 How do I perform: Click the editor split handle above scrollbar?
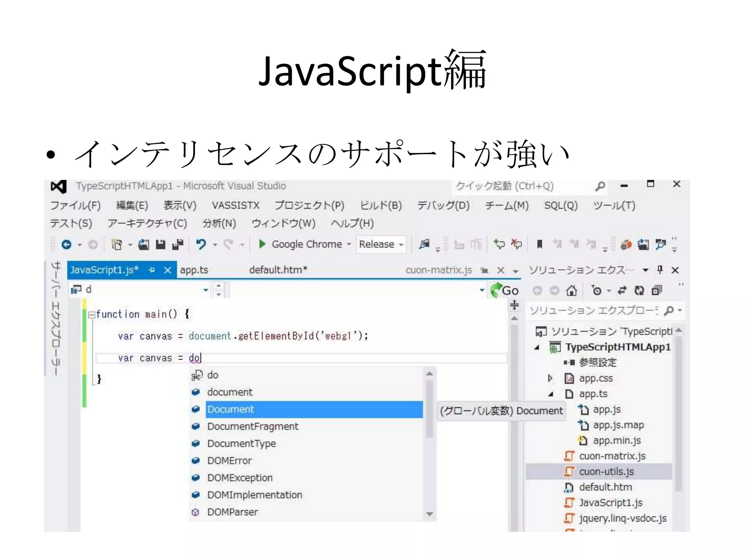[x=514, y=305]
